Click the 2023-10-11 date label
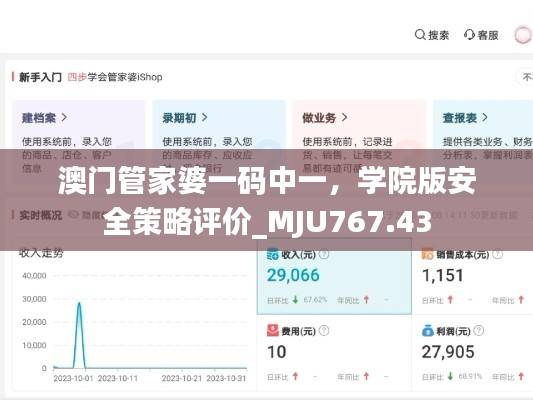 pos(118,378)
